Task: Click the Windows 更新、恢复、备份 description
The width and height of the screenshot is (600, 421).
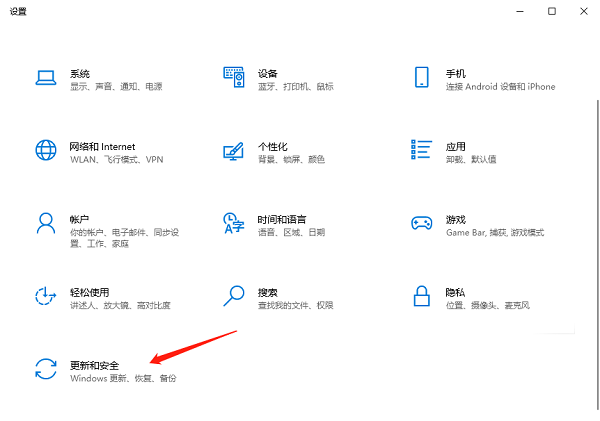Action: tap(123, 379)
